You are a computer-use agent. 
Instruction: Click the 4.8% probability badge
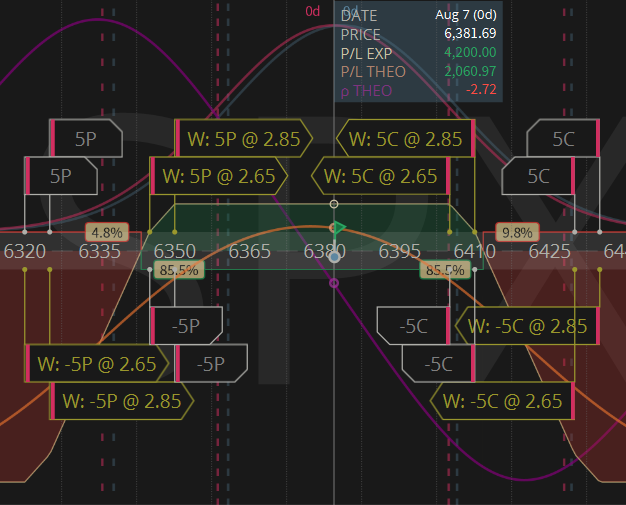(107, 232)
